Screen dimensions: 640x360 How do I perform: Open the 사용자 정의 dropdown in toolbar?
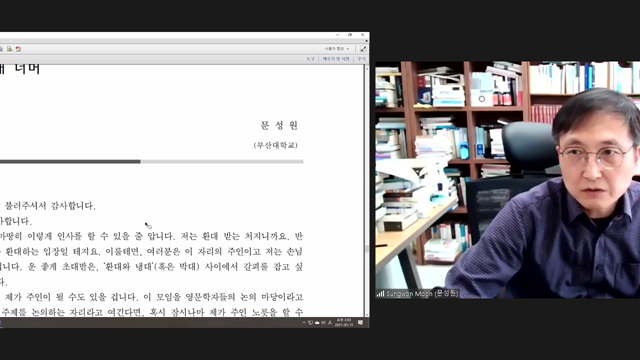click(x=337, y=49)
